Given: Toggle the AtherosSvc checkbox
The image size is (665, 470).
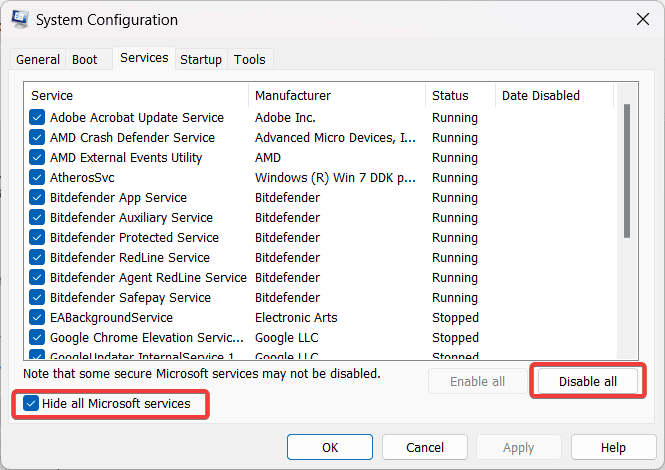Looking at the screenshot, I should (37, 177).
